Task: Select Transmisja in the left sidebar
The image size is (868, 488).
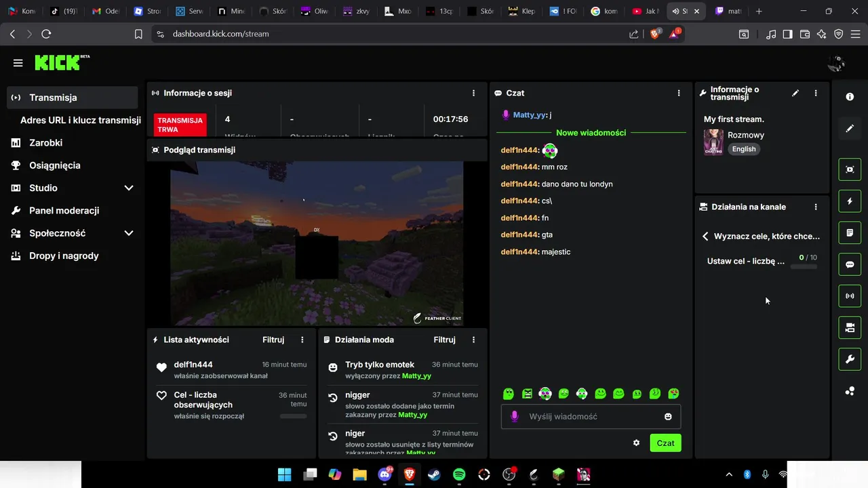Action: pos(73,98)
